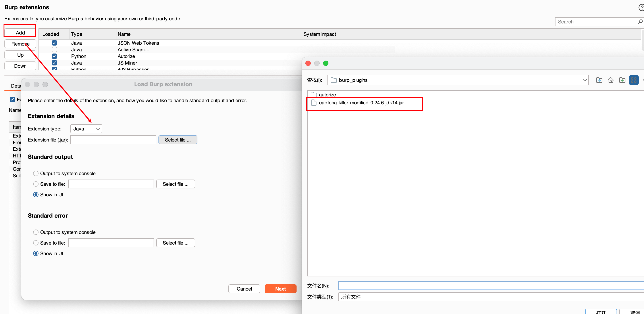This screenshot has height=314, width=644.
Task: Focus the 文件名 filename input field
Action: point(491,286)
